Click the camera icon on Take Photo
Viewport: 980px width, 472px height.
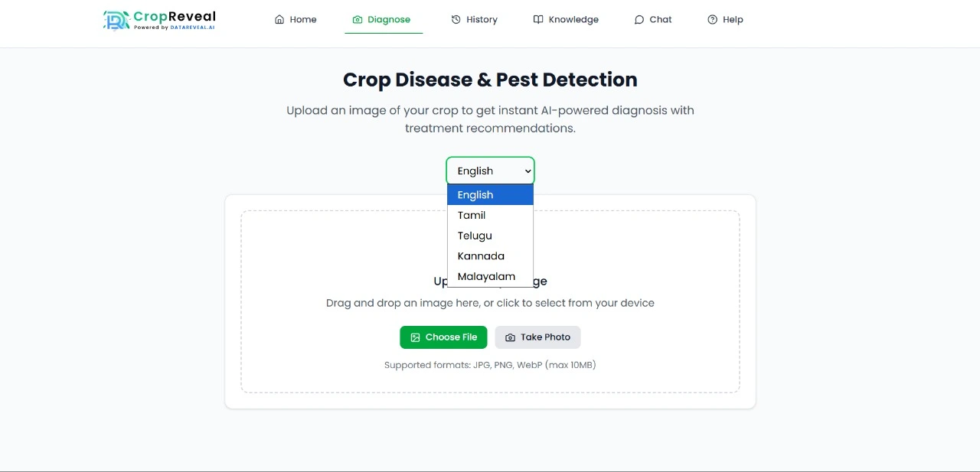click(x=509, y=337)
